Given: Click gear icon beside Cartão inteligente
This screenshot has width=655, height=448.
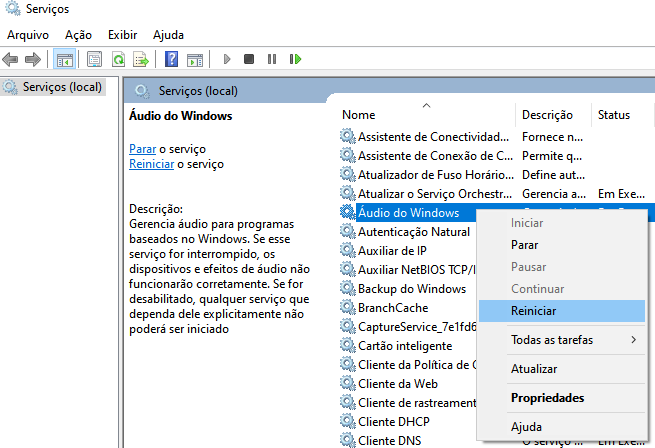Looking at the screenshot, I should point(348,345).
